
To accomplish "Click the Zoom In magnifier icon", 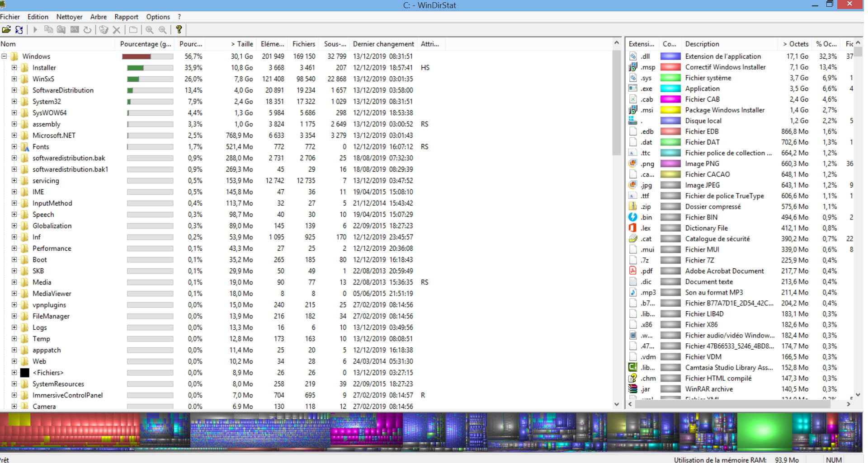I will pyautogui.click(x=149, y=30).
